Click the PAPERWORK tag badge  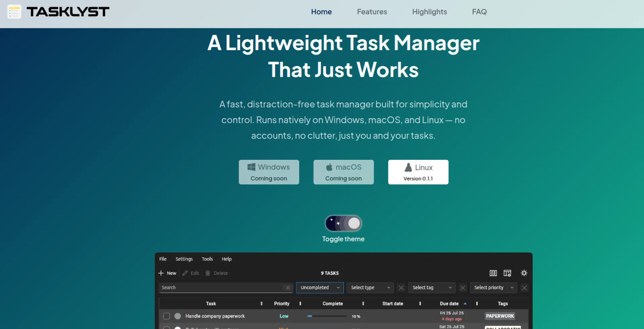coord(500,316)
